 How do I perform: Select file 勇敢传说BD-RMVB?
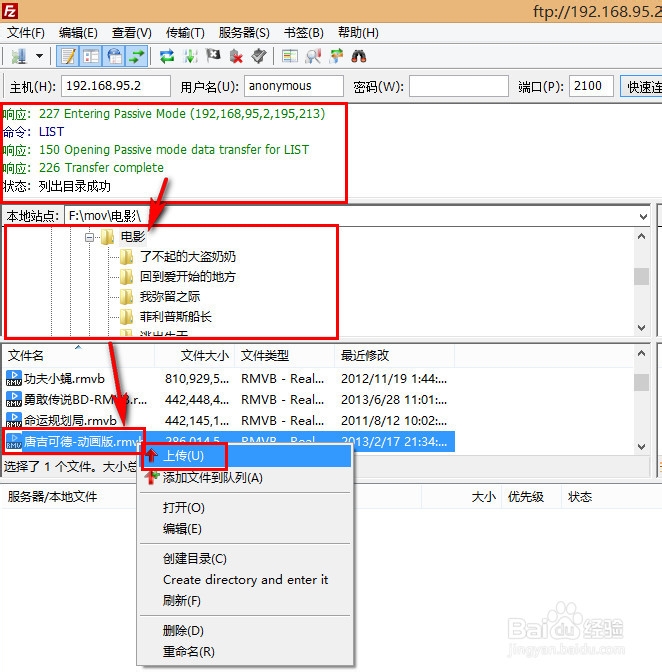[85, 400]
